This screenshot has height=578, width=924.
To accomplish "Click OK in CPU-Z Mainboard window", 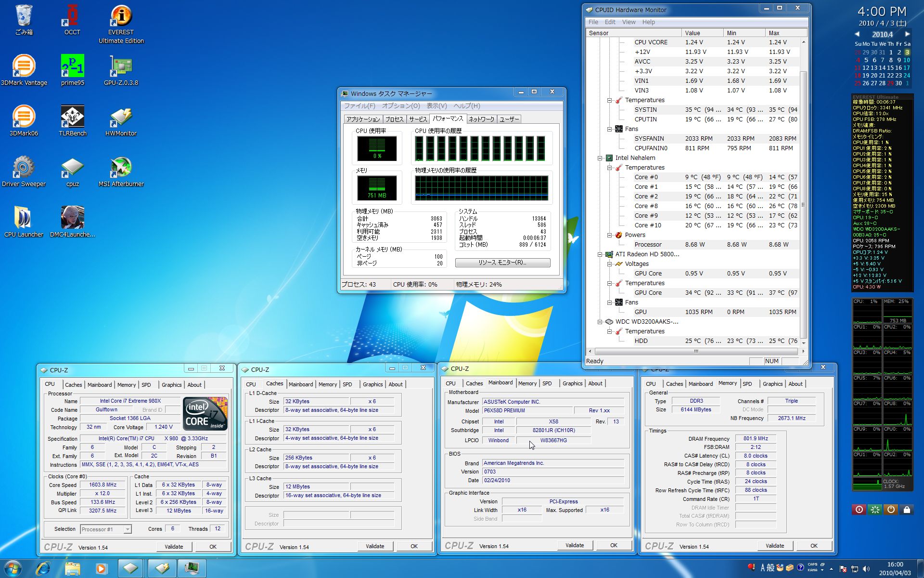I will coord(614,545).
